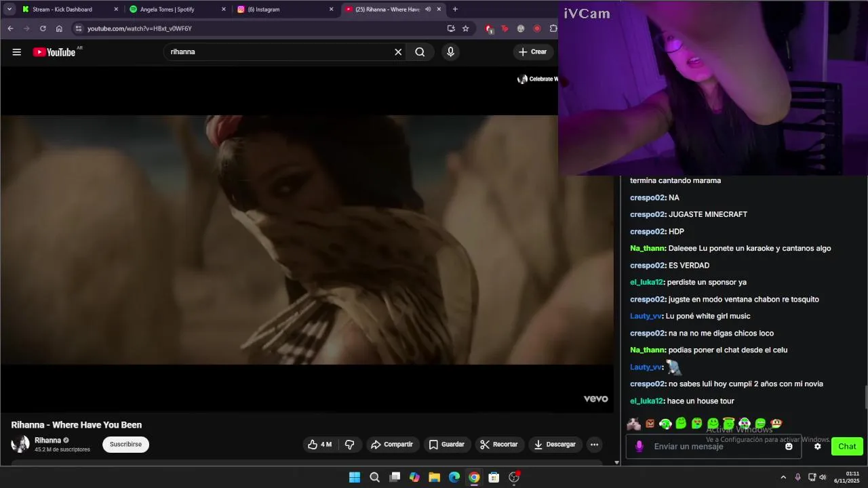This screenshot has width=868, height=488.
Task: Clear the rihanna search text
Action: coord(398,52)
